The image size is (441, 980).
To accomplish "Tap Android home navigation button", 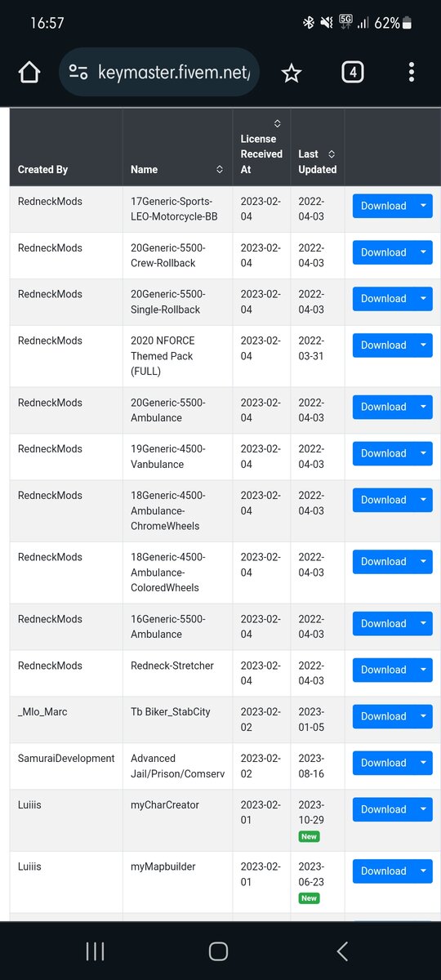I will pos(218,951).
